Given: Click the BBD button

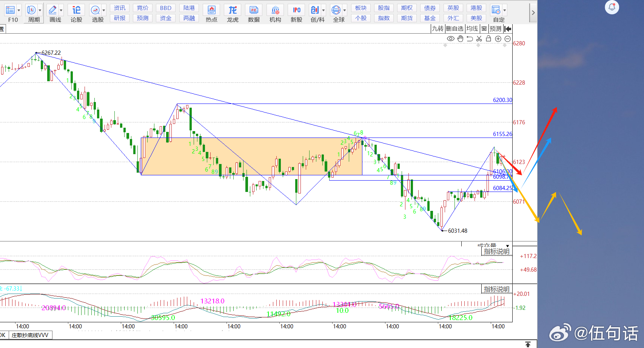Looking at the screenshot, I should [166, 8].
